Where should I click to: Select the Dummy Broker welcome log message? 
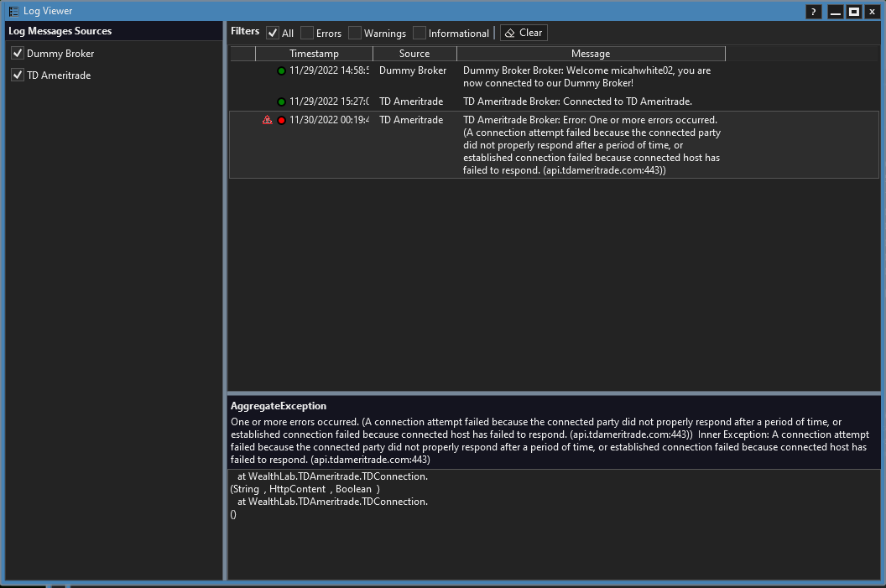click(x=586, y=76)
